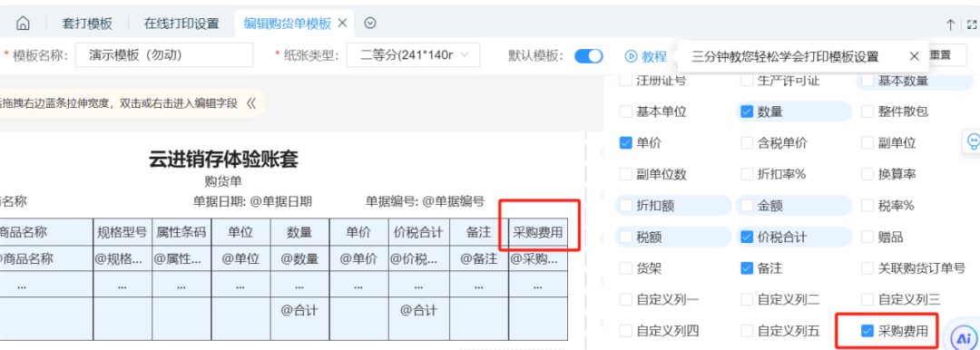
Task: Select the 属性条码 column header
Action: [181, 232]
